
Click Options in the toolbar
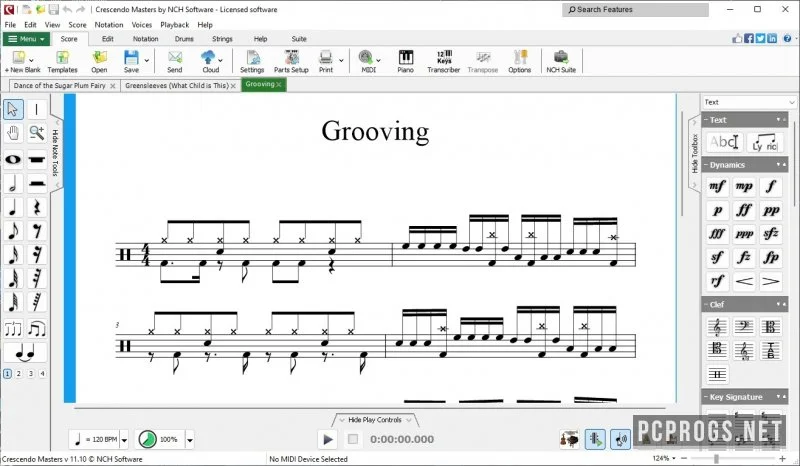519,62
